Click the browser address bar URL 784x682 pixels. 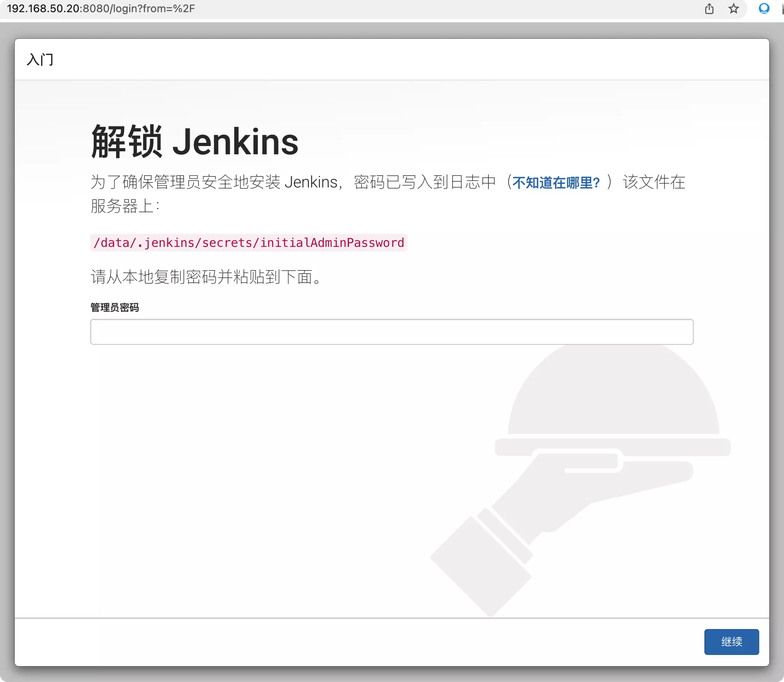[101, 8]
